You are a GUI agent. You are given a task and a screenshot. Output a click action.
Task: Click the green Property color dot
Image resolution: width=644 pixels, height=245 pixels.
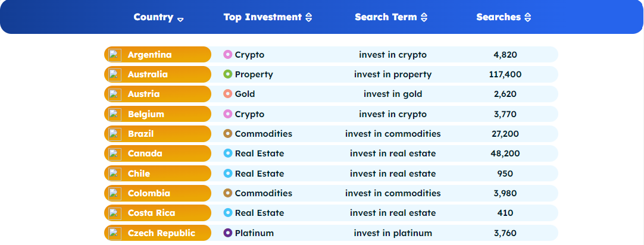pyautogui.click(x=227, y=74)
